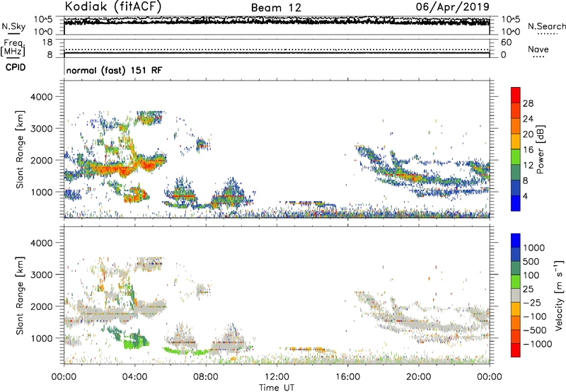Viewport: 566px width, 392px height.
Task: Pick Power colorbar segment between 16 and 20
Action: [x=516, y=142]
